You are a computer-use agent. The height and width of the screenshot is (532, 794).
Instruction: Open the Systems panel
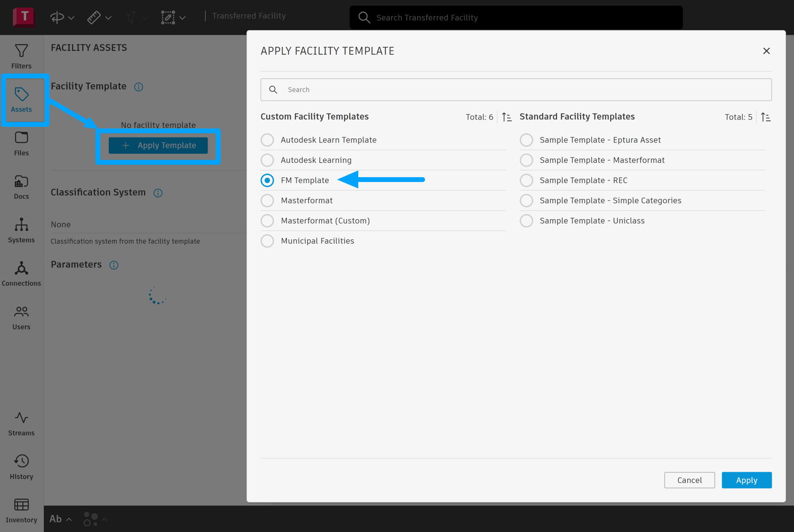21,230
